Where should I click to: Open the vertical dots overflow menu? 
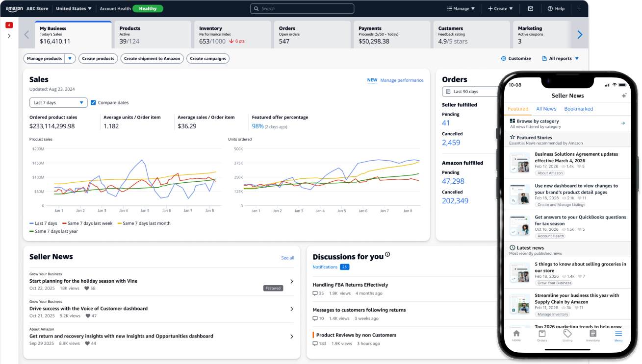pos(580,9)
